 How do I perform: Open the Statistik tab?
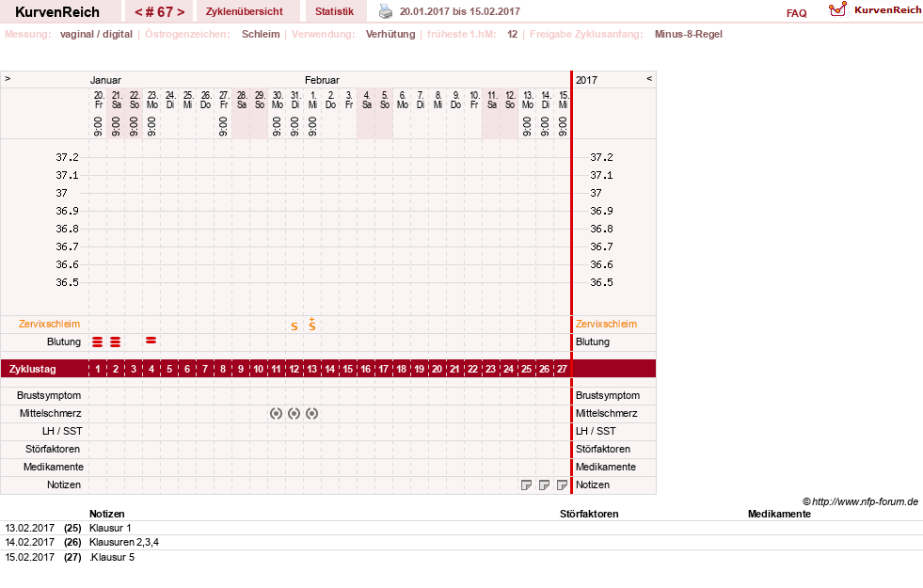(334, 11)
